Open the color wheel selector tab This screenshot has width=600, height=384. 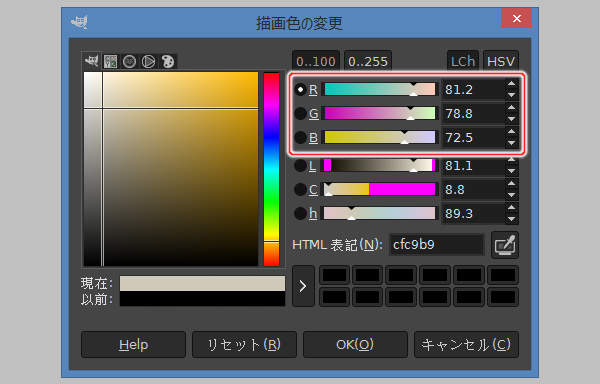pos(148,61)
